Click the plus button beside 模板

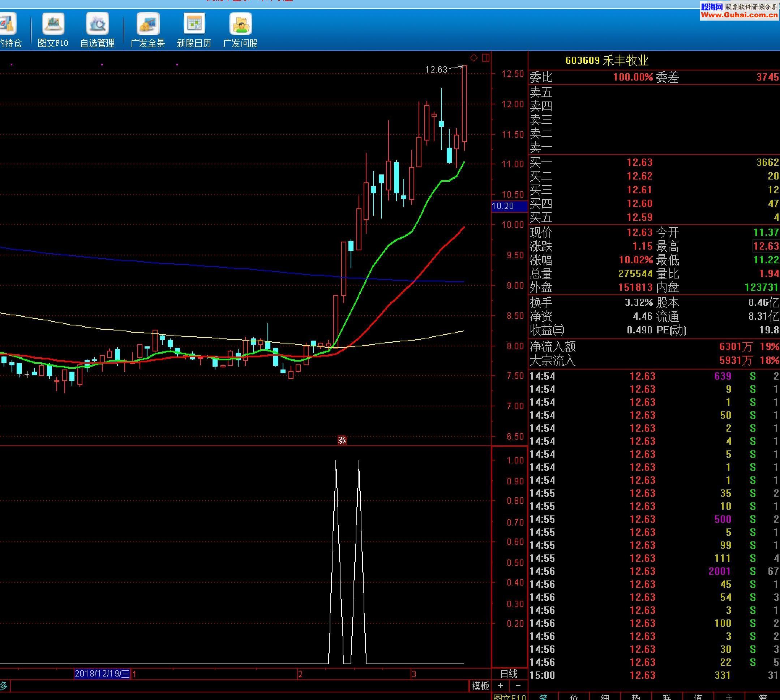pos(500,686)
